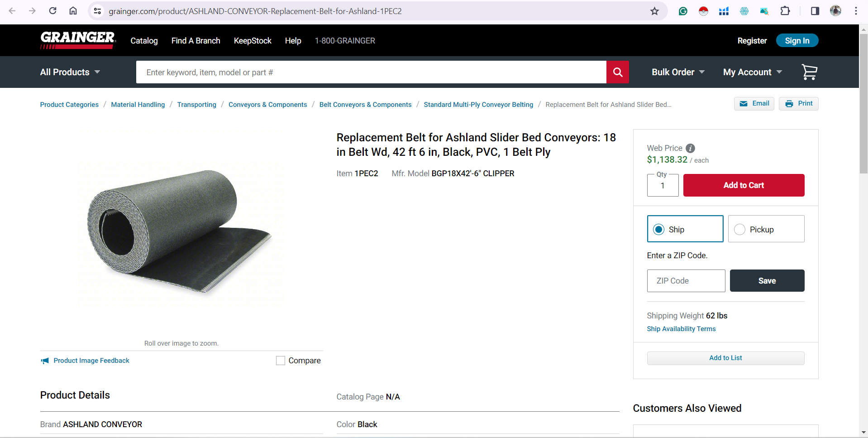The width and height of the screenshot is (868, 438).
Task: Check the Compare checkbox
Action: coord(281,361)
